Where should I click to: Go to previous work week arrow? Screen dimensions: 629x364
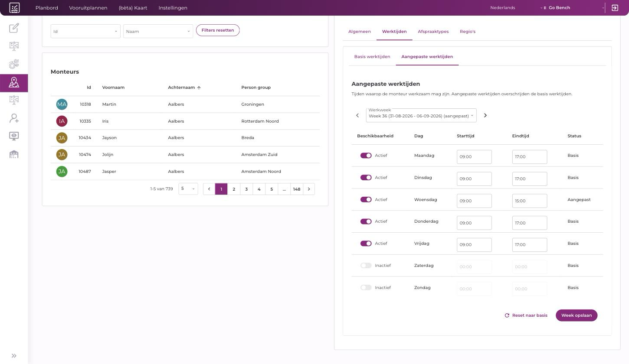357,115
